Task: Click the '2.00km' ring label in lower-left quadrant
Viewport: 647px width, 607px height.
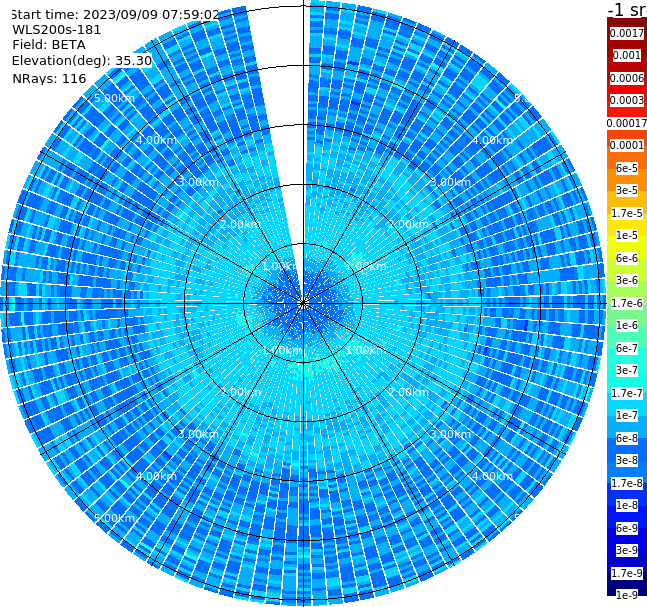Action: tap(241, 392)
